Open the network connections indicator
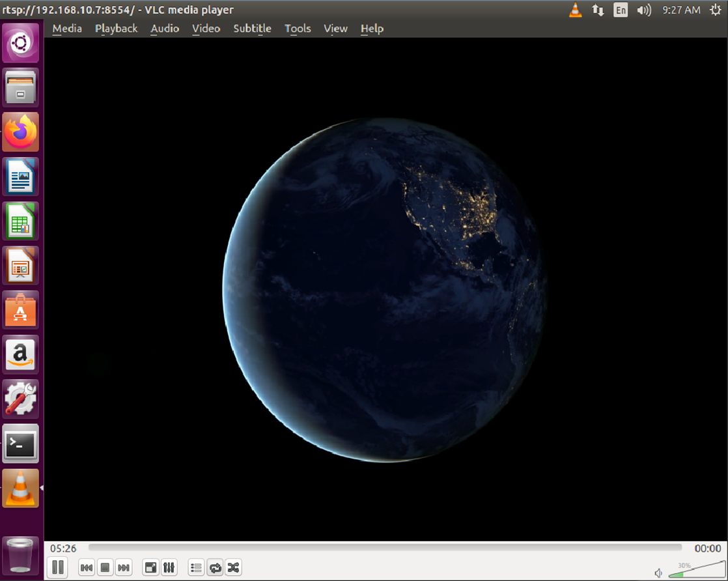This screenshot has height=581, width=728. [x=598, y=10]
